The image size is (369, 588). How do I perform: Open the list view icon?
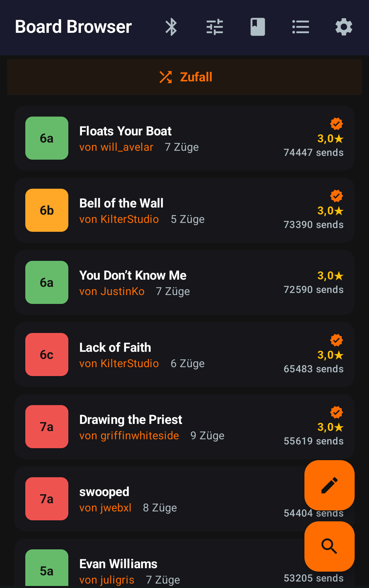coord(301,27)
